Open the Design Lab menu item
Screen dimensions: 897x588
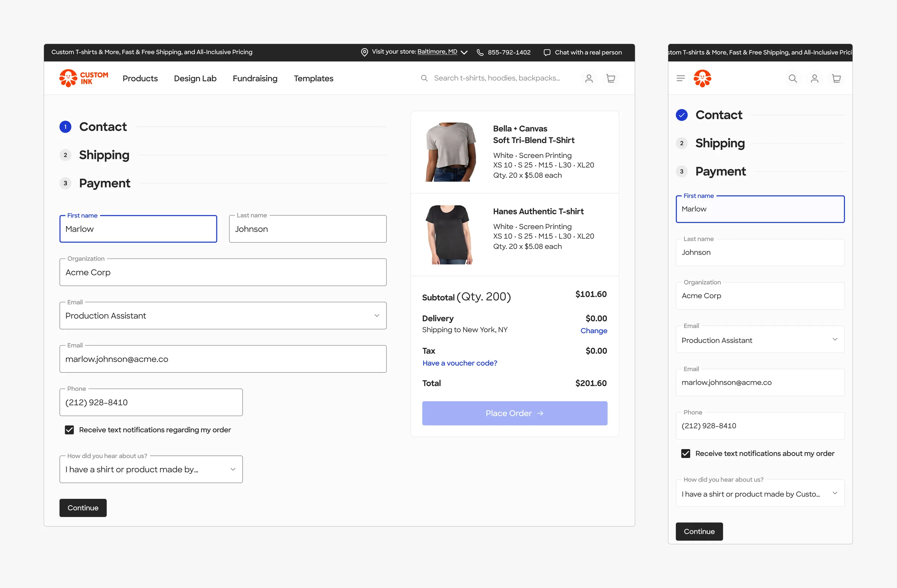click(x=195, y=78)
